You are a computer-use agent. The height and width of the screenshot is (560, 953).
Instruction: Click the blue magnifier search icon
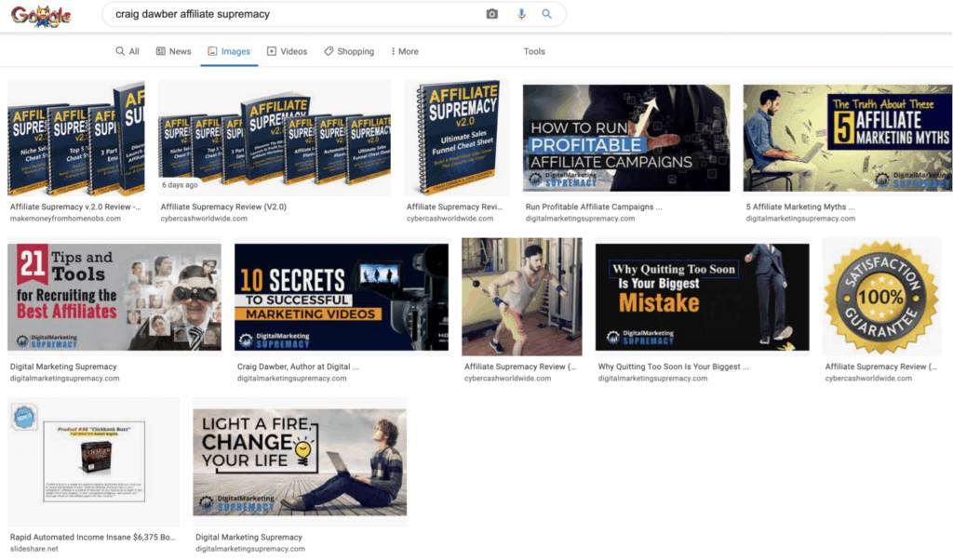(x=547, y=14)
